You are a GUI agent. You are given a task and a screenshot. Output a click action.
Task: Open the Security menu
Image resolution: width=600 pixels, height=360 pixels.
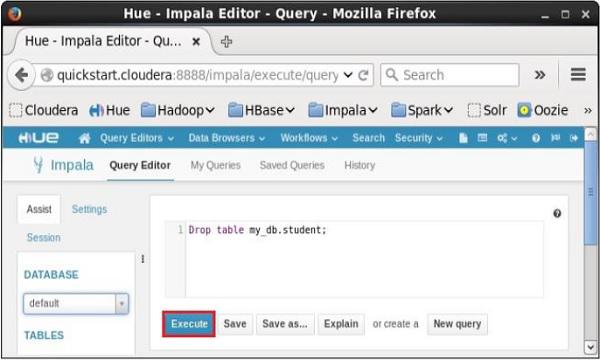pos(419,138)
